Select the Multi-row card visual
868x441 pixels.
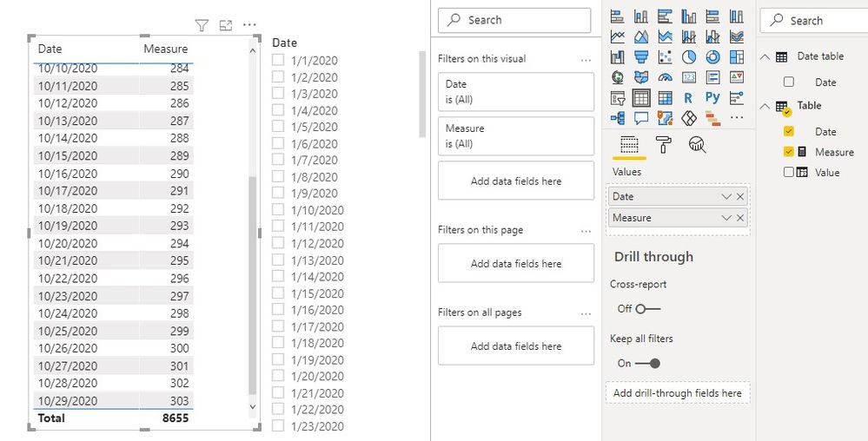(x=712, y=77)
